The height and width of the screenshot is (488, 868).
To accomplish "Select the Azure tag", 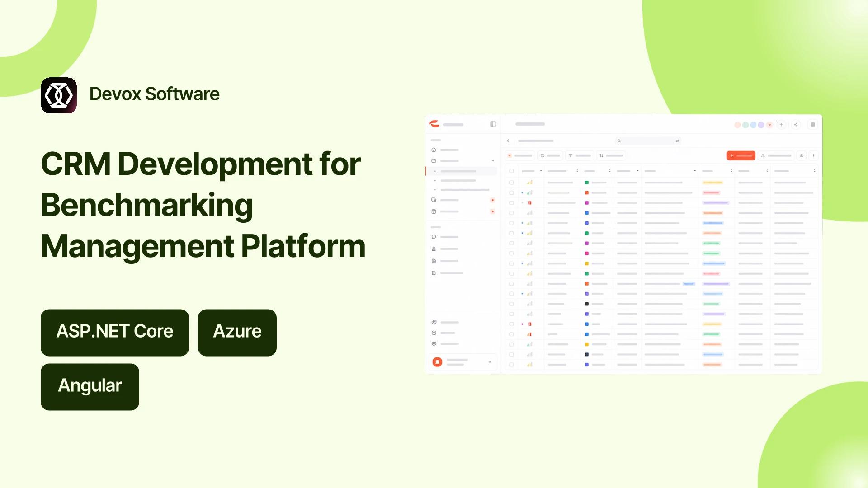I will click(x=237, y=333).
